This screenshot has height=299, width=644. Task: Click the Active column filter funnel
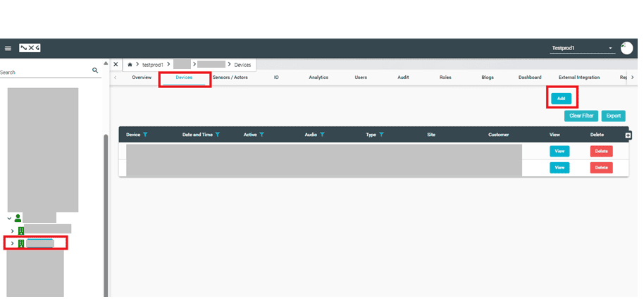click(x=261, y=134)
